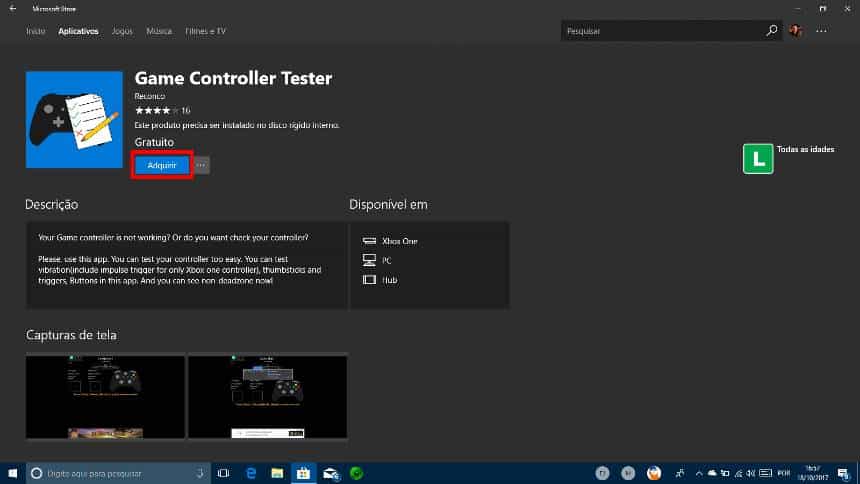Open the user account avatar

796,31
